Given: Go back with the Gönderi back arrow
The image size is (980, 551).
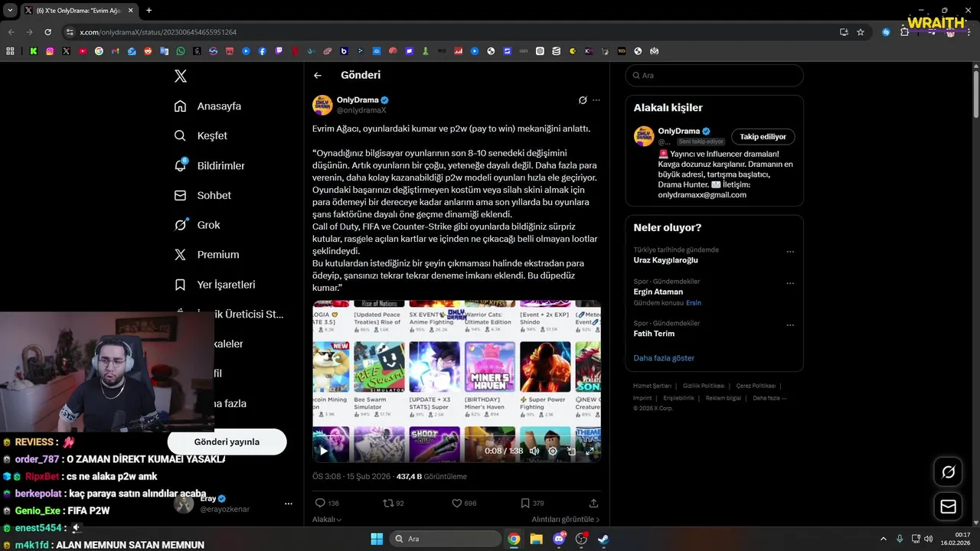Looking at the screenshot, I should (x=318, y=75).
